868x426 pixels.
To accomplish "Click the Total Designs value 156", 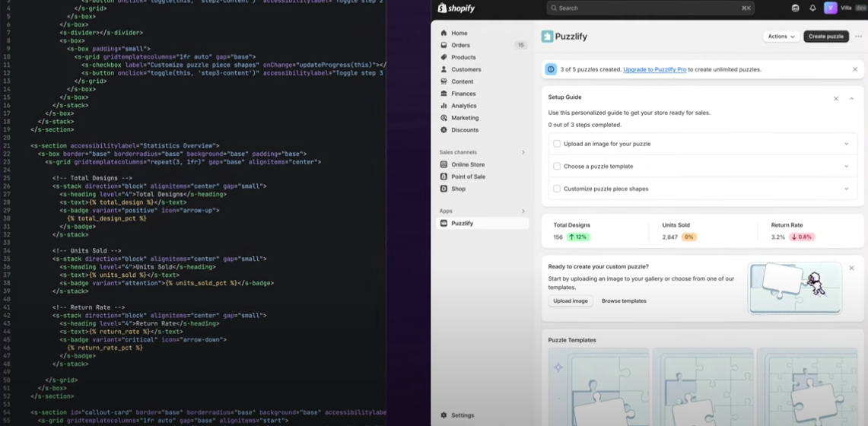I will pos(558,237).
